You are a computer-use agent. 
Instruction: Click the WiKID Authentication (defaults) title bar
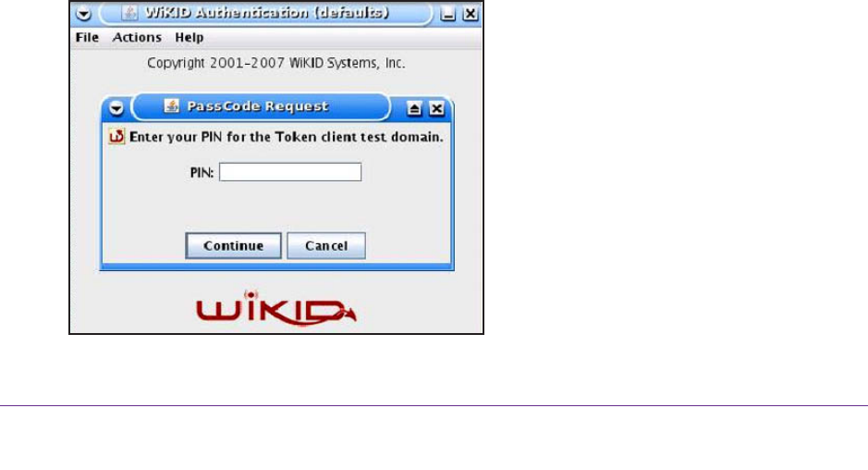click(x=265, y=13)
